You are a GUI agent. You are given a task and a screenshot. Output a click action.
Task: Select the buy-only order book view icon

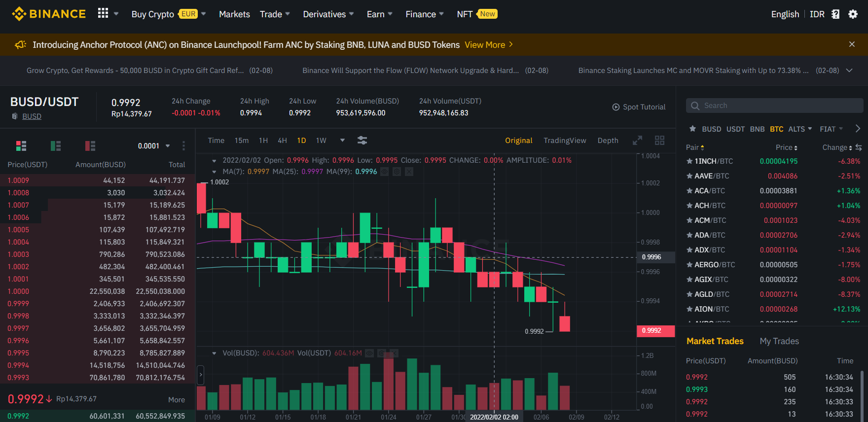point(56,146)
